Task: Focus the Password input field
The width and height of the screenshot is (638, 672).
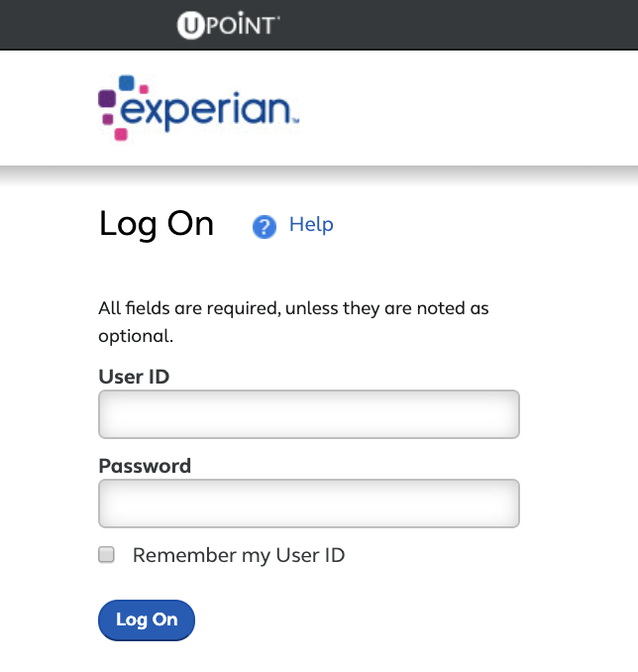Action: 309,504
